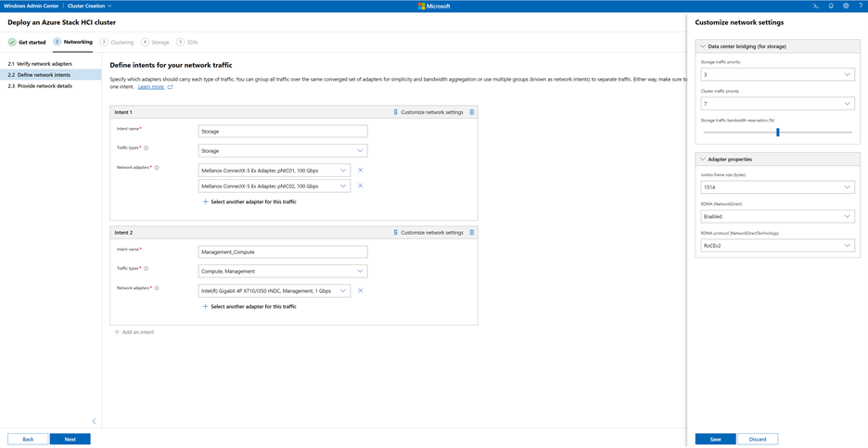The width and height of the screenshot is (868, 448).
Task: Open notifications bell icon
Action: (x=831, y=6)
